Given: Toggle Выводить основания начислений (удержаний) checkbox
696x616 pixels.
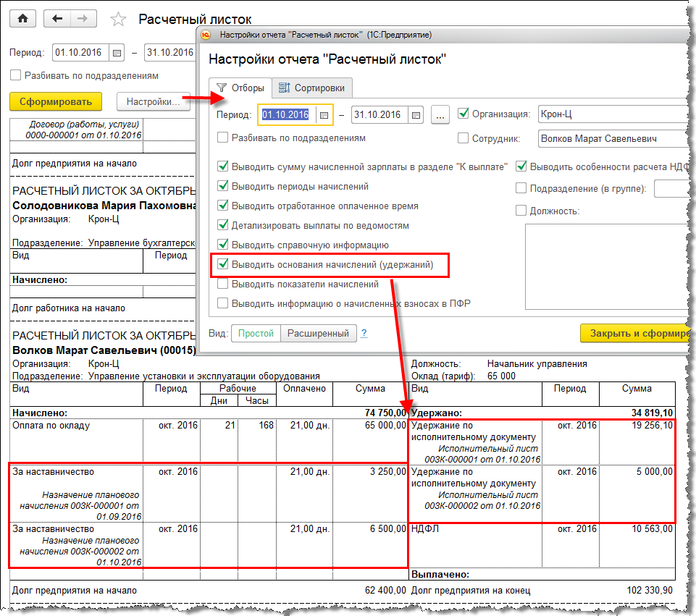Looking at the screenshot, I should (223, 264).
